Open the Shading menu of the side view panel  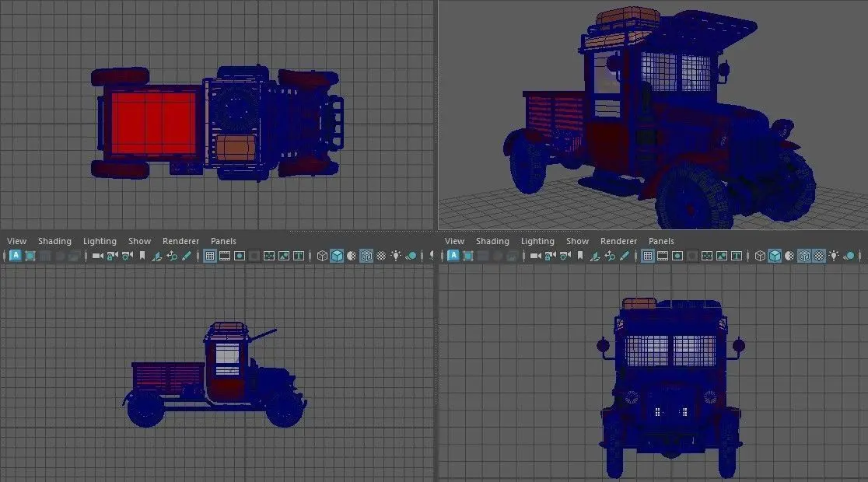coord(54,241)
